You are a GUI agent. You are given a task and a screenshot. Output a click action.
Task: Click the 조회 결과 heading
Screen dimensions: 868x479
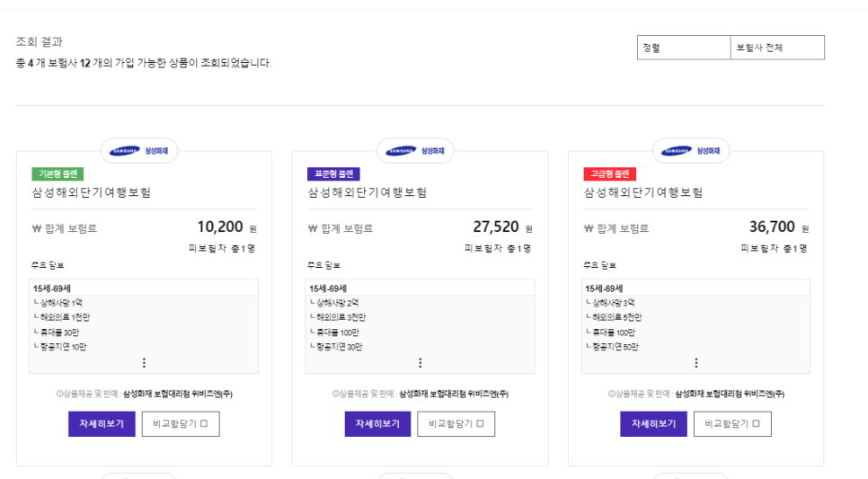pos(40,41)
